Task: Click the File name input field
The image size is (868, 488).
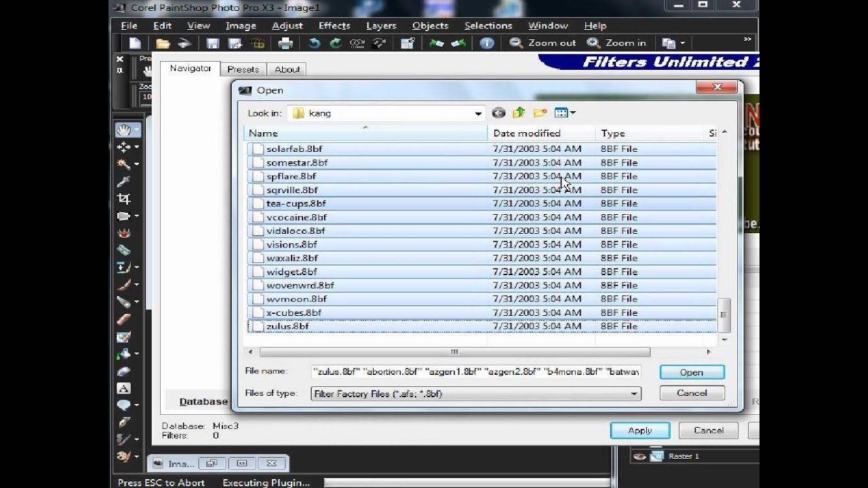Action: point(476,371)
